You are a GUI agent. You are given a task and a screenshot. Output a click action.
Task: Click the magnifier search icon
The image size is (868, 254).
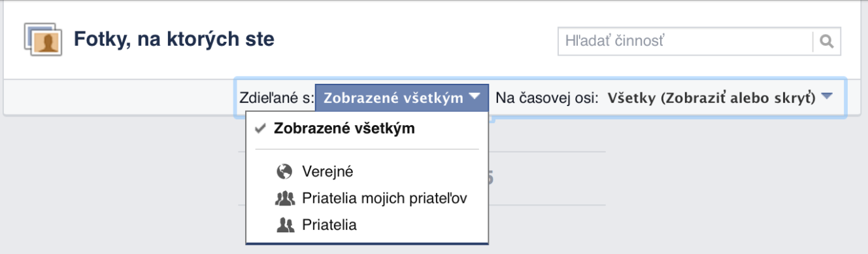(826, 41)
